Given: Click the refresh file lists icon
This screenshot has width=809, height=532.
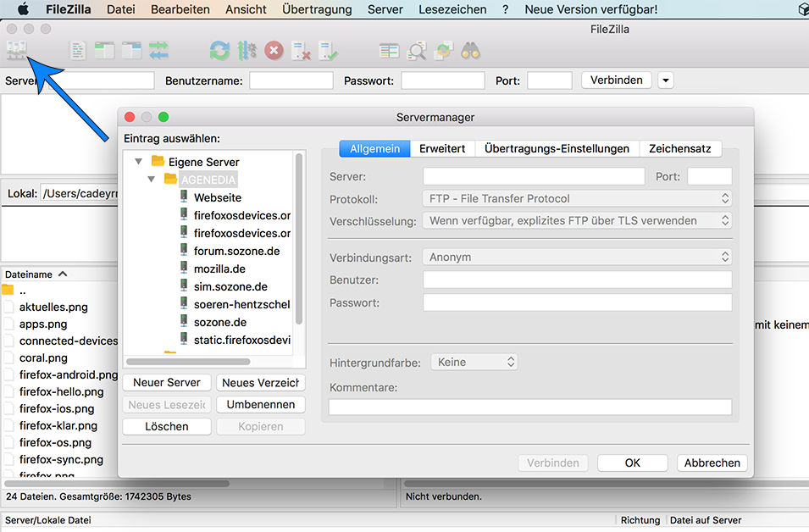Looking at the screenshot, I should [219, 51].
